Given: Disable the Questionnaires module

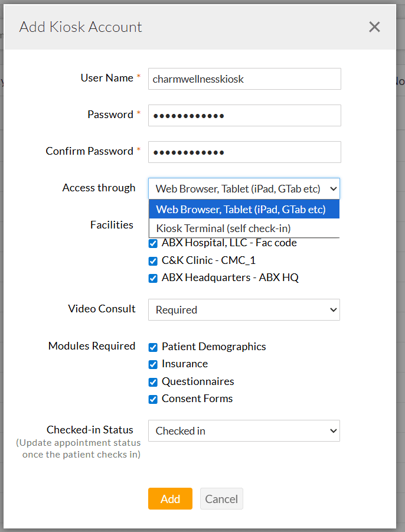Looking at the screenshot, I should click(153, 382).
